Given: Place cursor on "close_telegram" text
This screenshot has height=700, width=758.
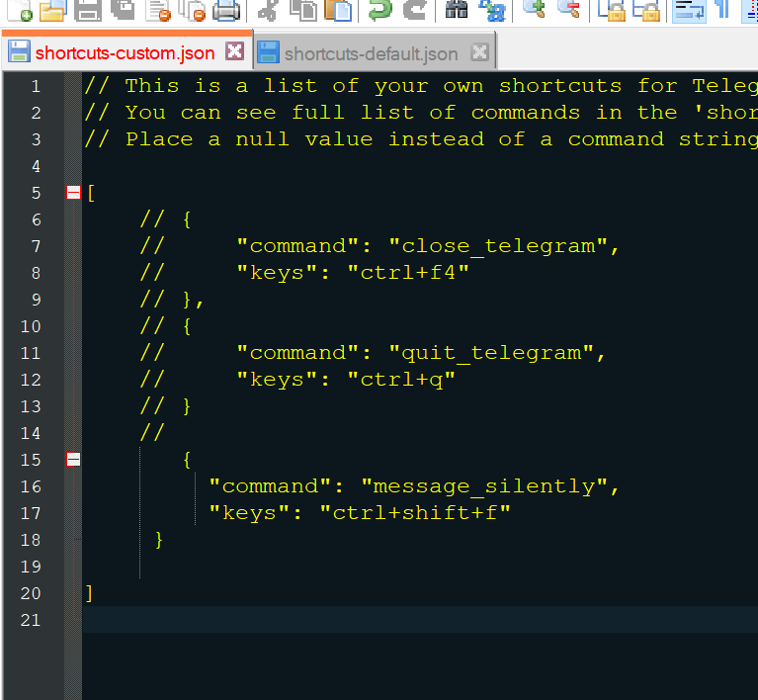Looking at the screenshot, I should pyautogui.click(x=498, y=246).
